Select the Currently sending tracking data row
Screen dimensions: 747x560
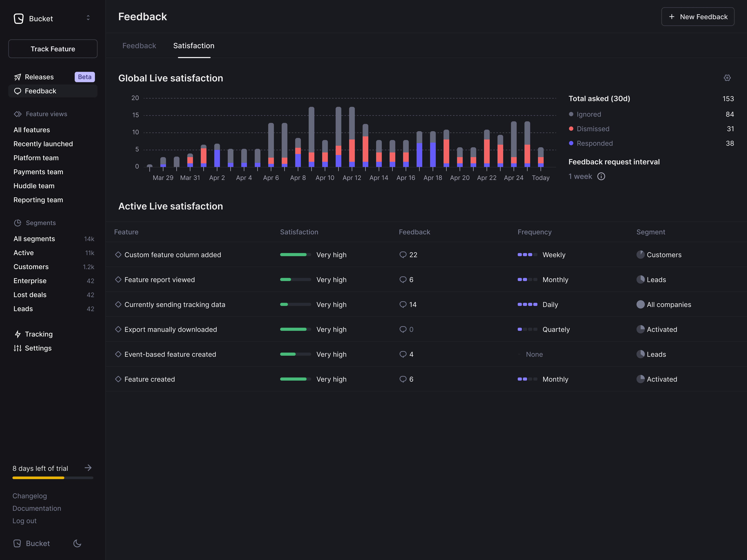tap(175, 304)
